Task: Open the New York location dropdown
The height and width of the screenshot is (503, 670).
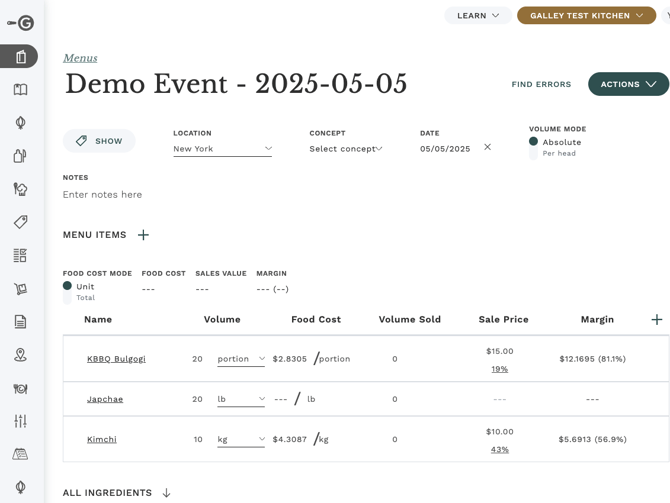Action: (x=222, y=149)
